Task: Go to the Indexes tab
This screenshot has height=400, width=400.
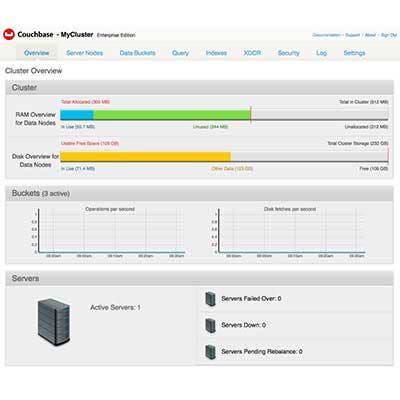Action: point(216,53)
